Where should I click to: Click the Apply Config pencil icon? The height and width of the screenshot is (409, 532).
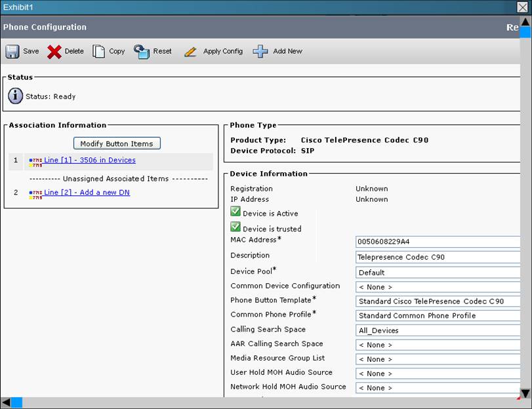tap(191, 51)
